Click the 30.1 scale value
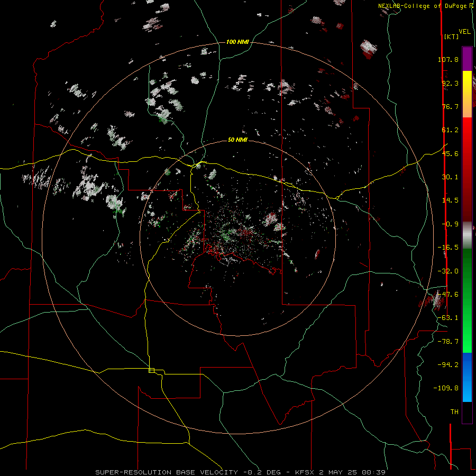Screen dimensions: 476x476 (450, 177)
